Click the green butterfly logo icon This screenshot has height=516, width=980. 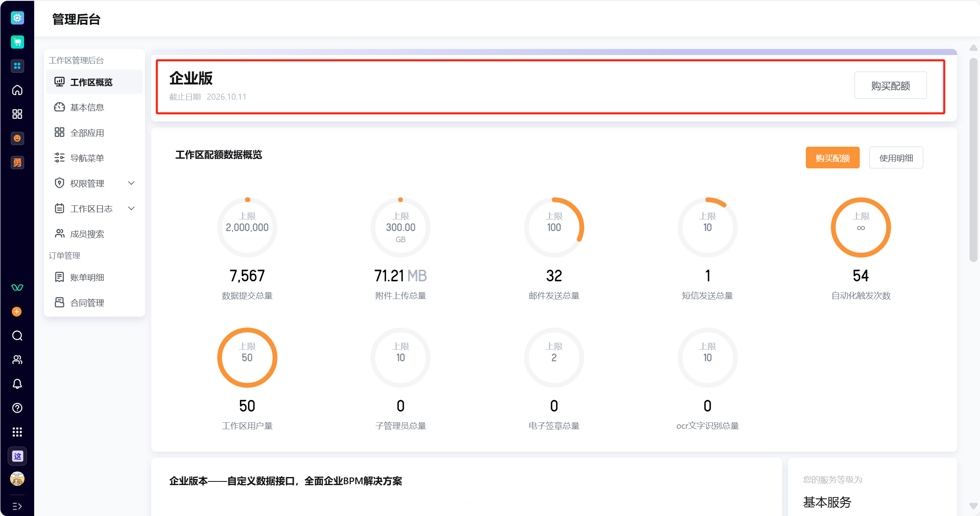pos(17,287)
